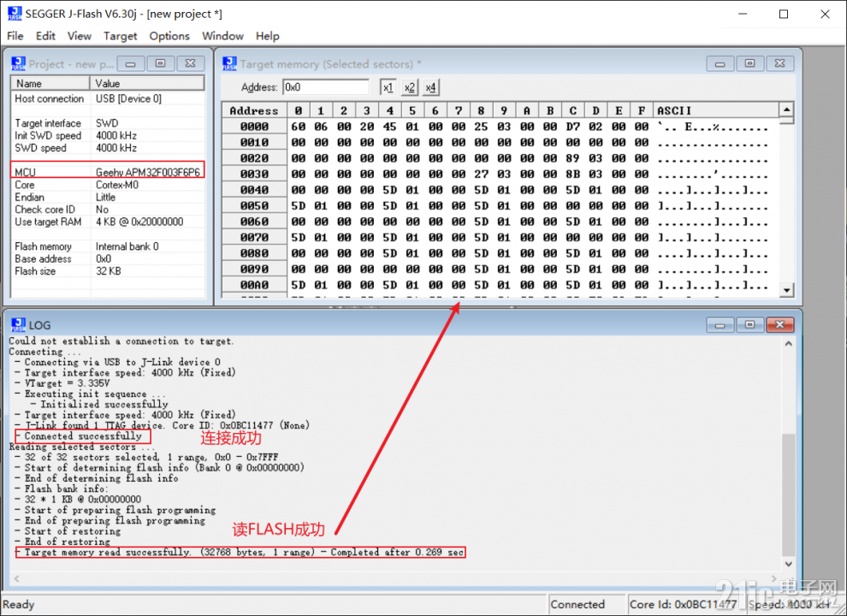Viewport: 847px width, 616px height.
Task: Select the MCU value "Geehy APM32F003F6P6"
Action: pos(147,172)
